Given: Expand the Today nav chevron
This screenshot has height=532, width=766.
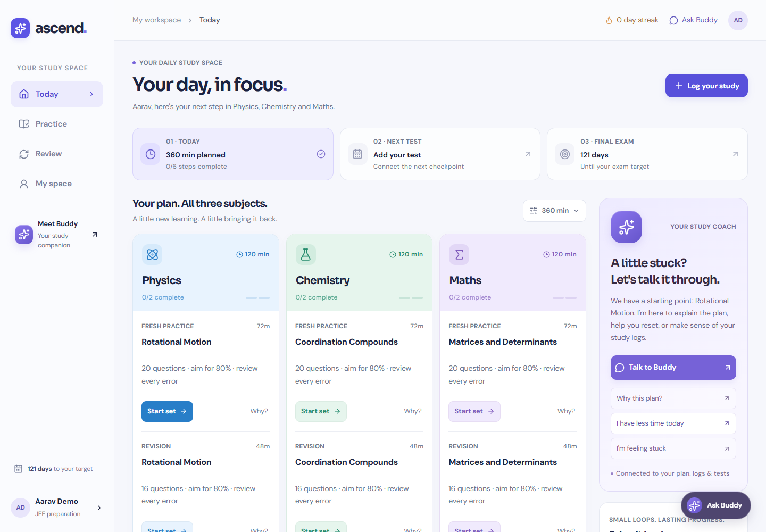Looking at the screenshot, I should point(91,94).
